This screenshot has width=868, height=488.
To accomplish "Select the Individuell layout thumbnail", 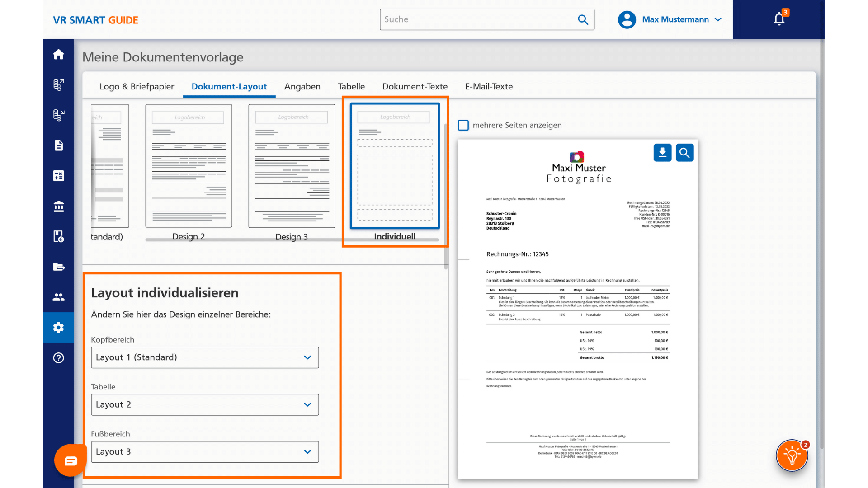I will 395,166.
